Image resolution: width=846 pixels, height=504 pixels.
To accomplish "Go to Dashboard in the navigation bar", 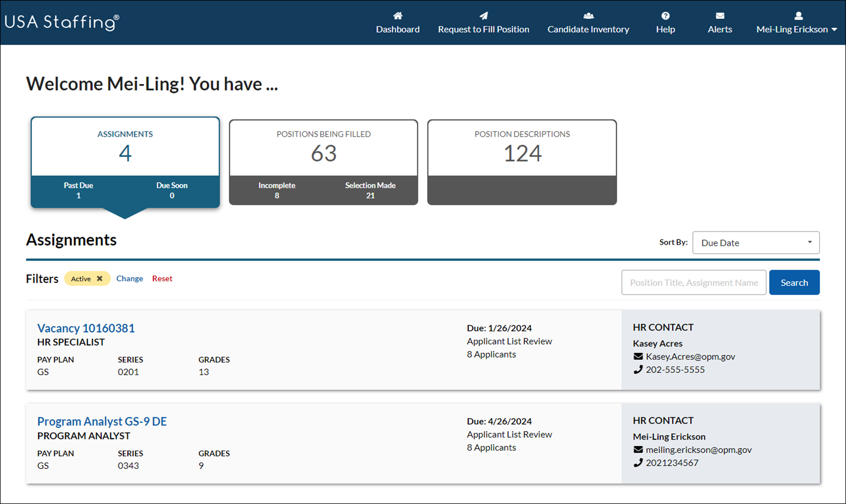I will [398, 22].
